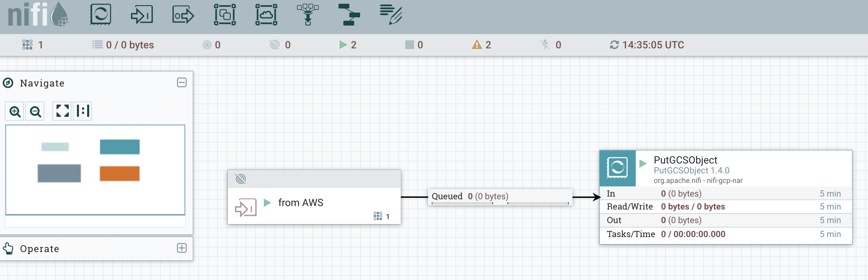This screenshot has height=280, width=868.
Task: Select the Input Port toolbar icon
Action: [x=142, y=15]
